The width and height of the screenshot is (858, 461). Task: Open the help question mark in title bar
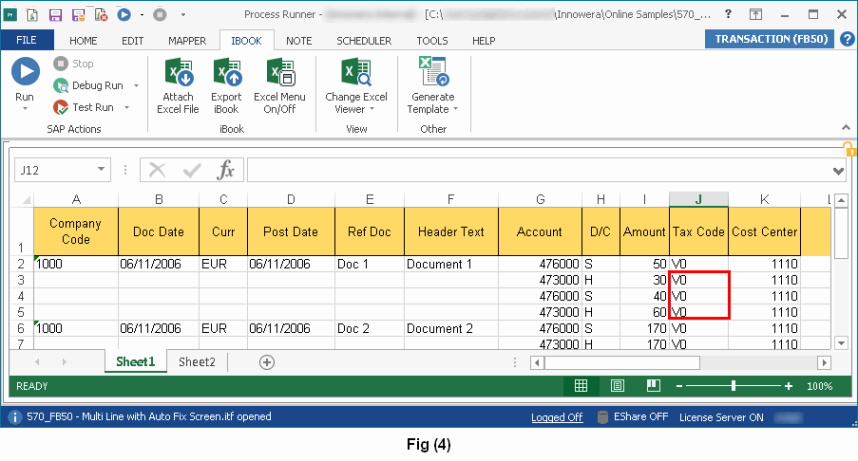[x=728, y=14]
